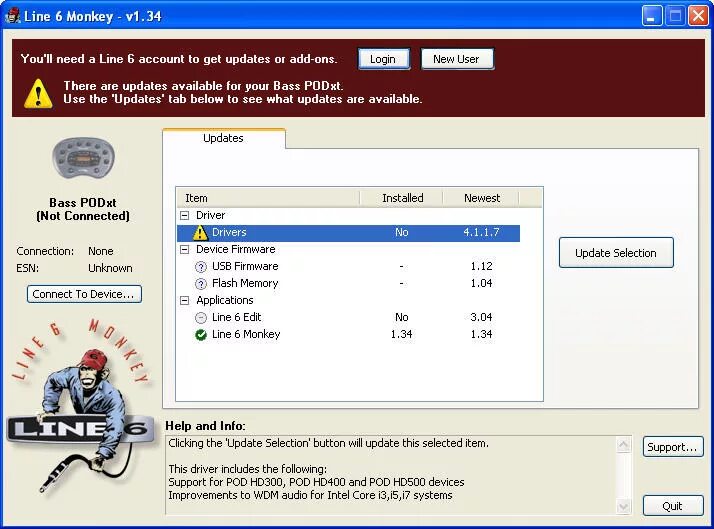
Task: Click the 1.04 Flash Memory newest version
Action: (x=481, y=283)
